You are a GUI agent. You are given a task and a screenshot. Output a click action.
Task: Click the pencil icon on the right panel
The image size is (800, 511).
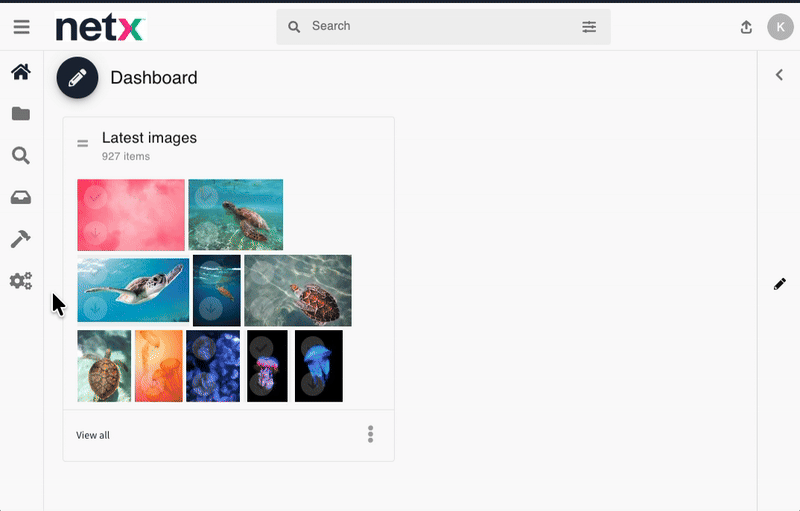tap(780, 284)
